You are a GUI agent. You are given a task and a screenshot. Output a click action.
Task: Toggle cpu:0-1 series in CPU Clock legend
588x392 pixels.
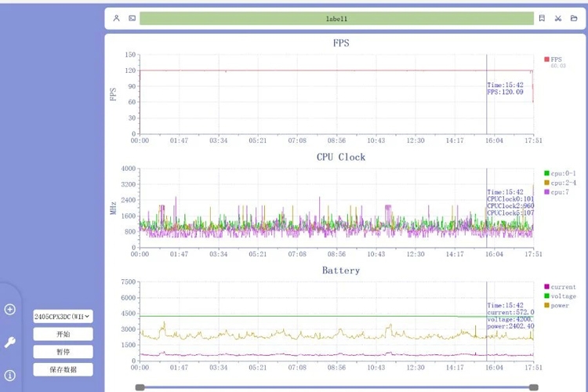click(x=560, y=173)
